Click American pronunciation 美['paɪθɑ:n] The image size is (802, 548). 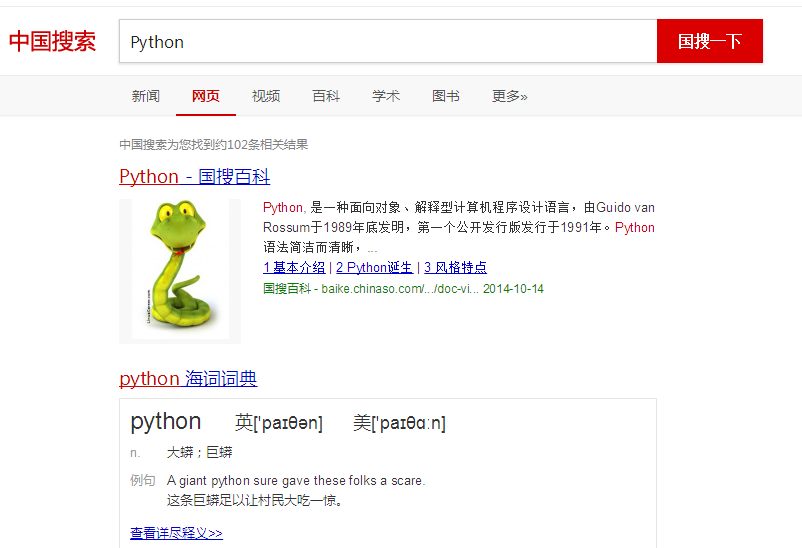(399, 423)
